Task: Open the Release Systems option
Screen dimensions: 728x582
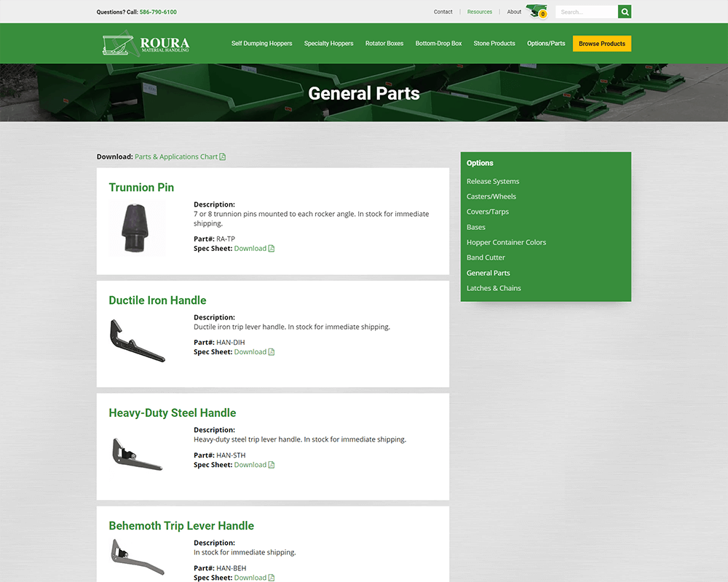Action: (x=493, y=181)
